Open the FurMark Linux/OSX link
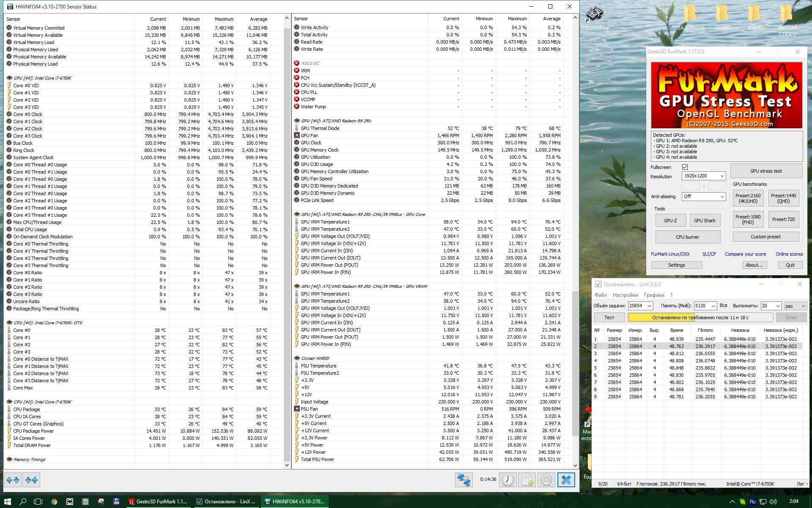Screen dimensions: 812x508 coord(670,254)
